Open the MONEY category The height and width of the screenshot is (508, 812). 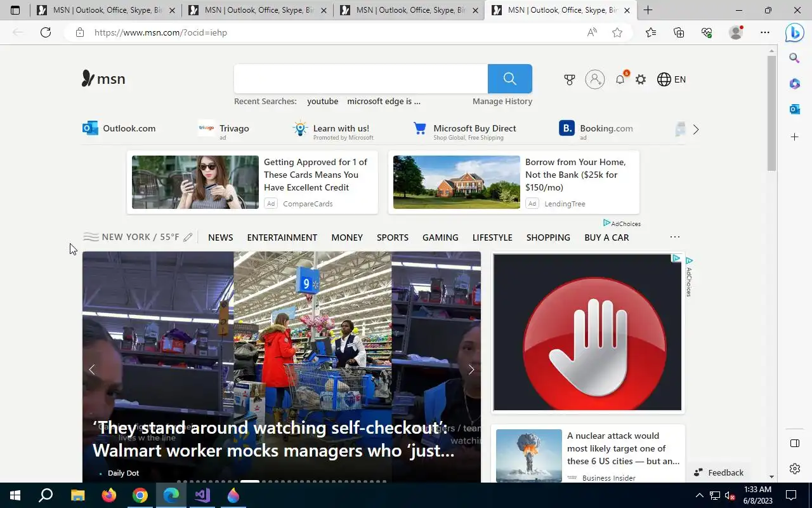(x=347, y=237)
